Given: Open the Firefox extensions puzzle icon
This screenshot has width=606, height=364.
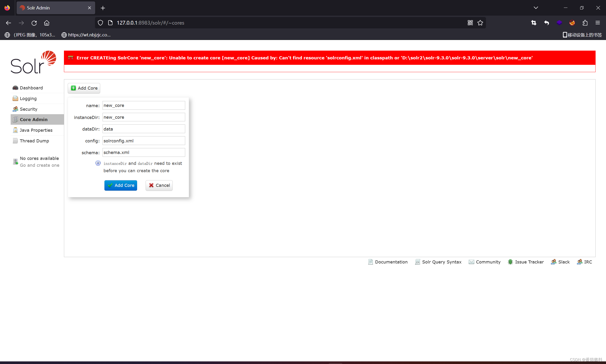Looking at the screenshot, I should (x=585, y=23).
